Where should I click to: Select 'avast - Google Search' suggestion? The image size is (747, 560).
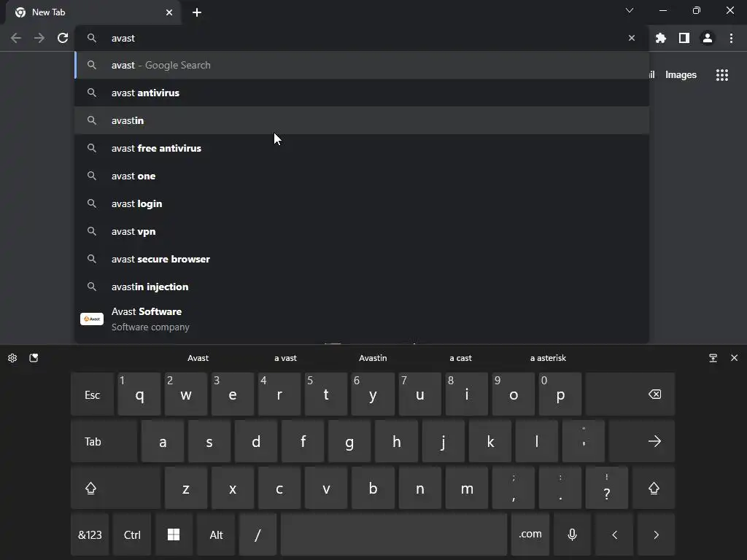click(362, 65)
